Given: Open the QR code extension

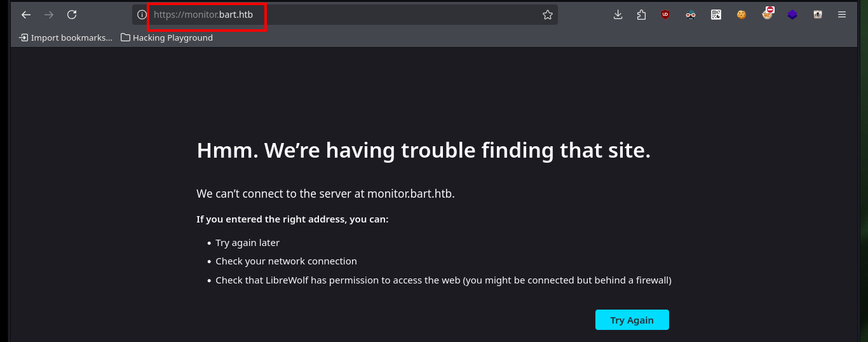Looking at the screenshot, I should 716,15.
